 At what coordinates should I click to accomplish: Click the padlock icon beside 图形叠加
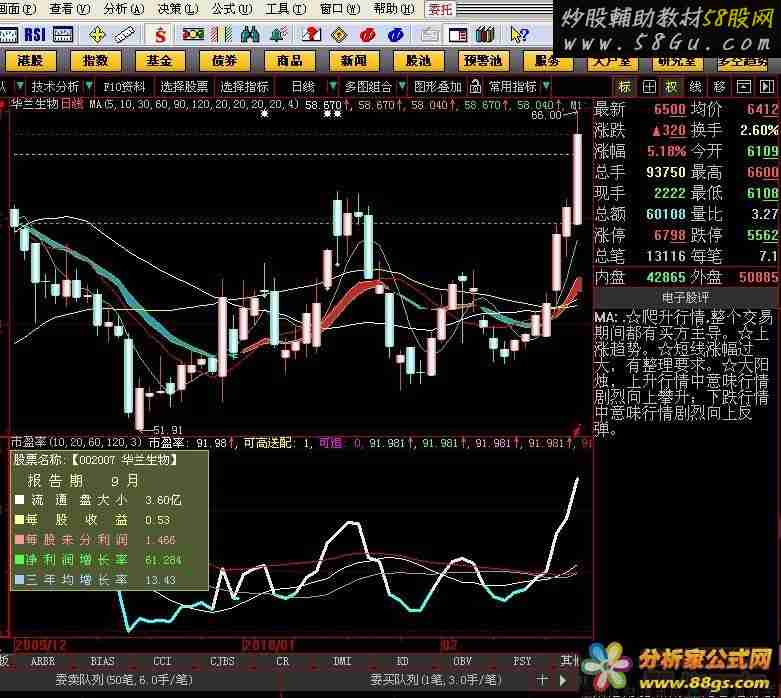pyautogui.click(x=475, y=87)
